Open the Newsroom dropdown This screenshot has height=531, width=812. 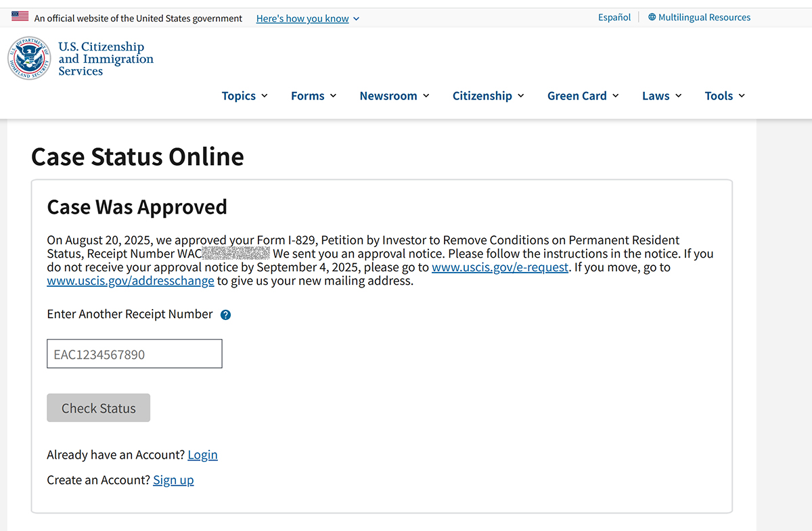coord(394,96)
